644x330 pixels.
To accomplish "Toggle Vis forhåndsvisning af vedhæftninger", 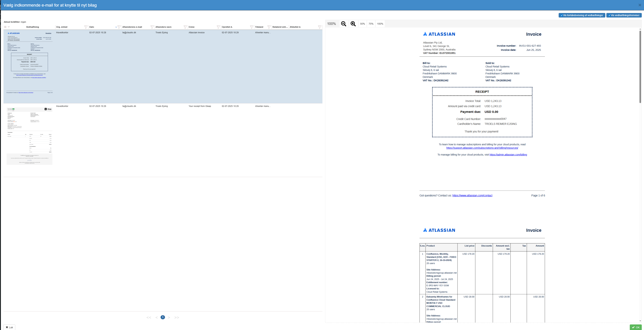I will tap(582, 15).
